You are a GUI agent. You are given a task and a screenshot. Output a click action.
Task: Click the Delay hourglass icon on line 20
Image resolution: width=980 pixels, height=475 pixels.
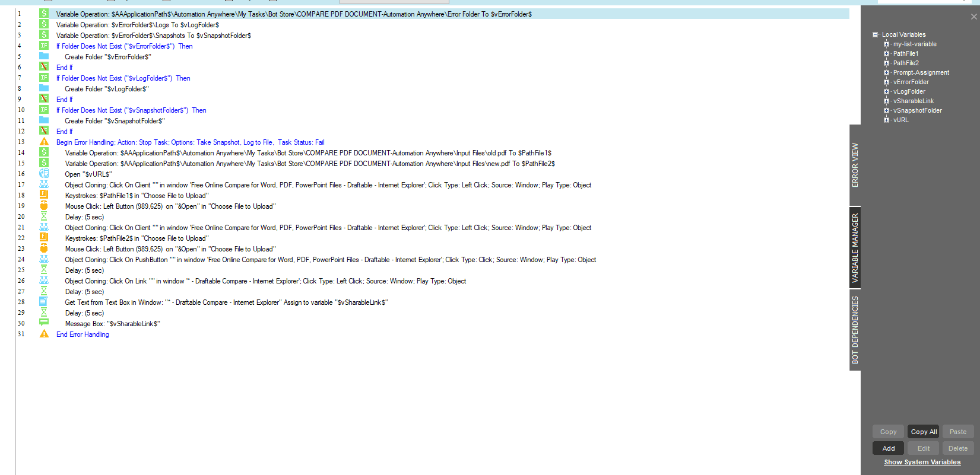pyautogui.click(x=44, y=216)
